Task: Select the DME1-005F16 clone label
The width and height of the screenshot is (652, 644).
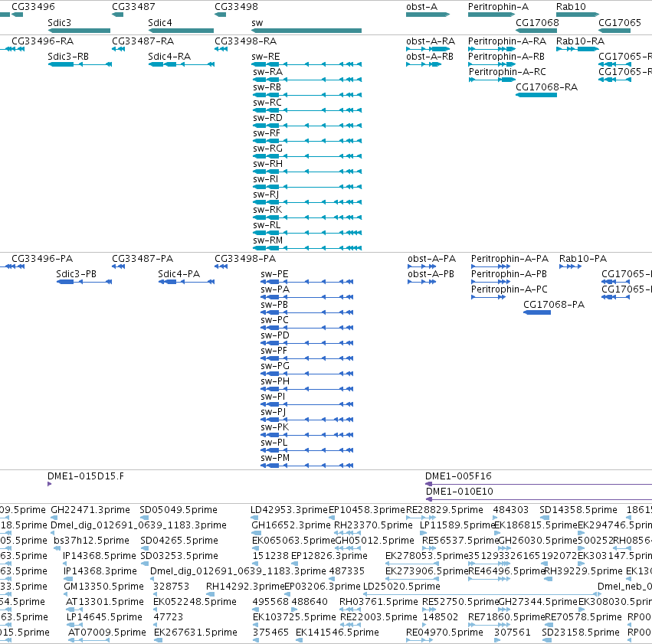Action: pyautogui.click(x=458, y=476)
